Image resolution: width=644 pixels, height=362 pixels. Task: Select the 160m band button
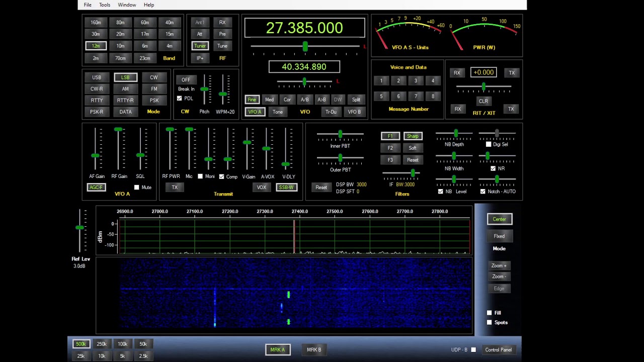(x=96, y=23)
